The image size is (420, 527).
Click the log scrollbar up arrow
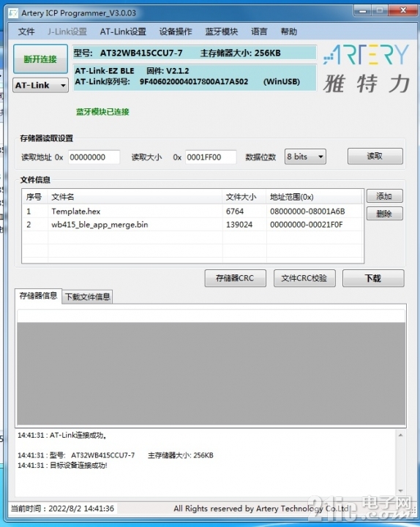pos(400,436)
